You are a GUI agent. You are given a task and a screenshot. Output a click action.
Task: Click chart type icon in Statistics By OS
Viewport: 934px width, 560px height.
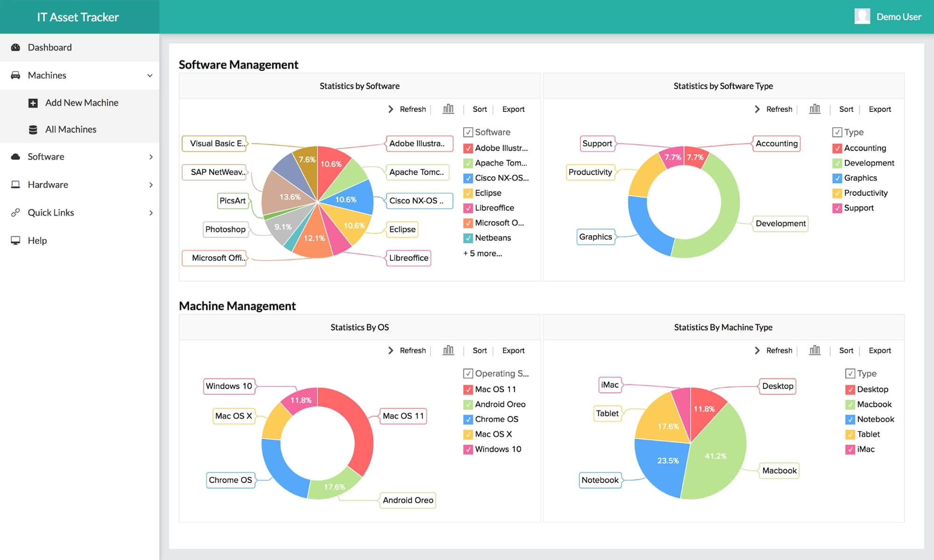tap(448, 350)
